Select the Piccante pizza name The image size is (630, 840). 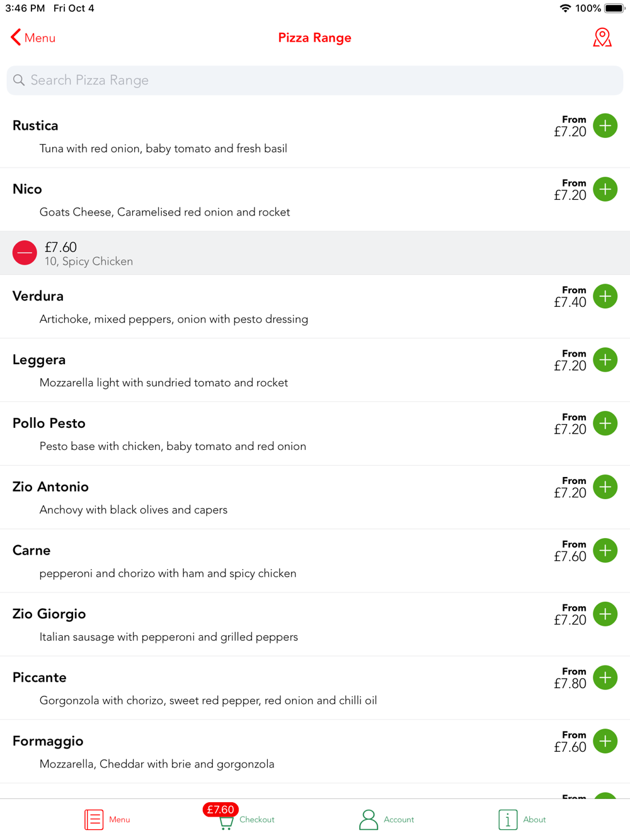(40, 677)
